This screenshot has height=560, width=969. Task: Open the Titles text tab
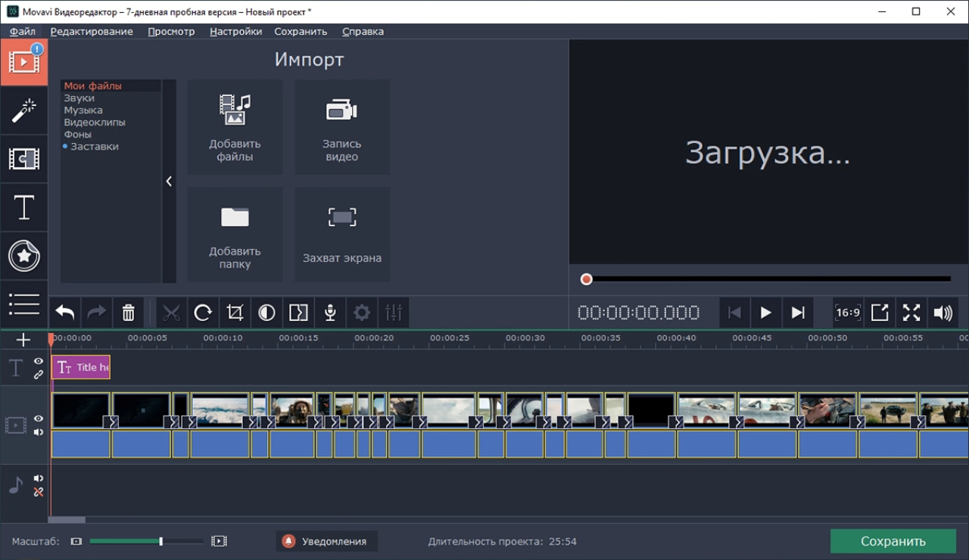pos(23,207)
